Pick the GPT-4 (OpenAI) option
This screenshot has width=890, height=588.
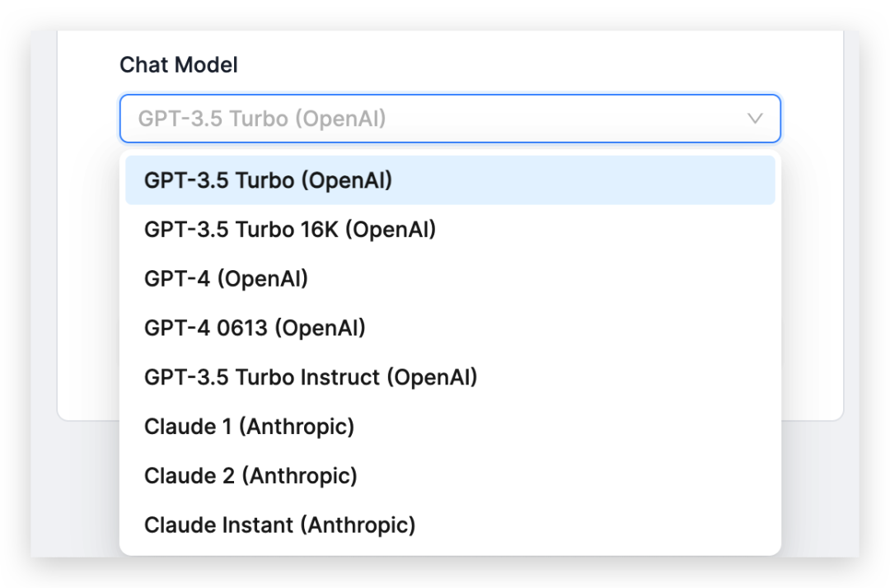(x=450, y=279)
